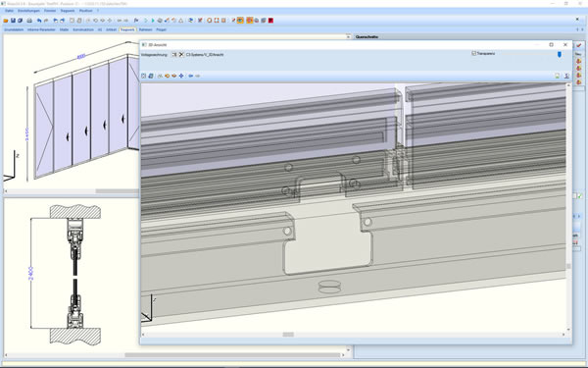Click the red checkmark icon in the right panel
The width and height of the screenshot is (588, 368).
(578, 45)
